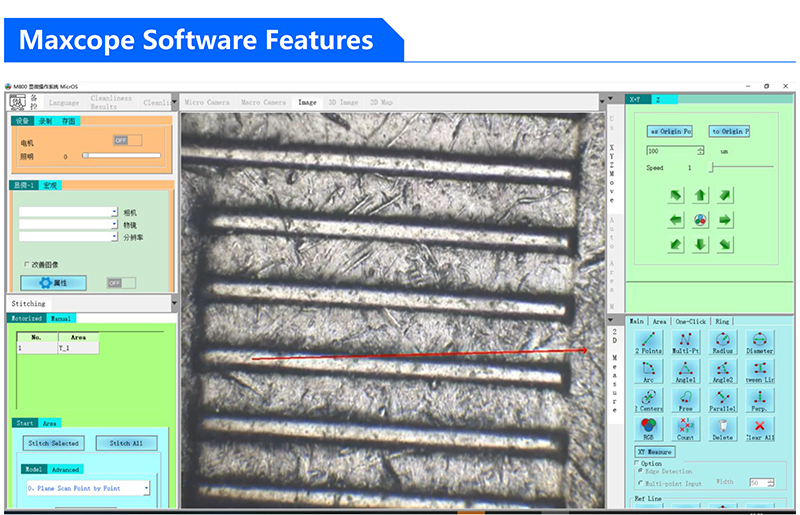Enable the Option checkbox
Image resolution: width=800 pixels, height=515 pixels.
pyautogui.click(x=638, y=463)
